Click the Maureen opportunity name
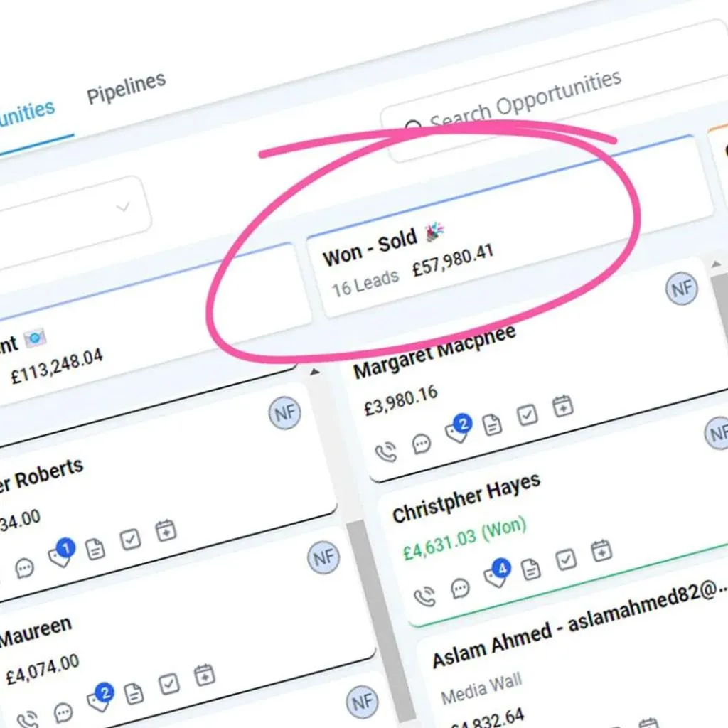Viewport: 728px width, 728px height. 36,632
